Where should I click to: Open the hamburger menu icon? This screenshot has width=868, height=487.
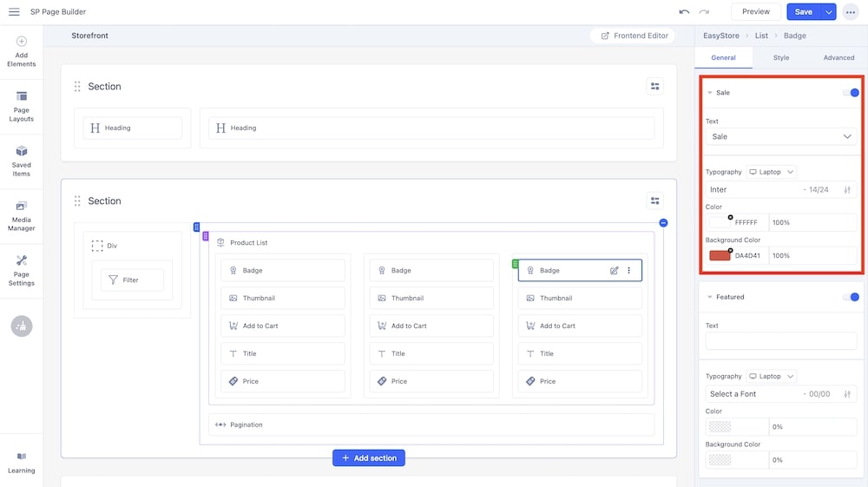[14, 12]
